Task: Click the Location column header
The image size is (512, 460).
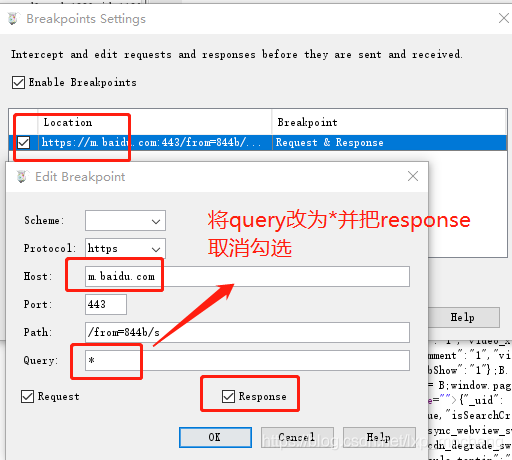Action: [x=155, y=122]
